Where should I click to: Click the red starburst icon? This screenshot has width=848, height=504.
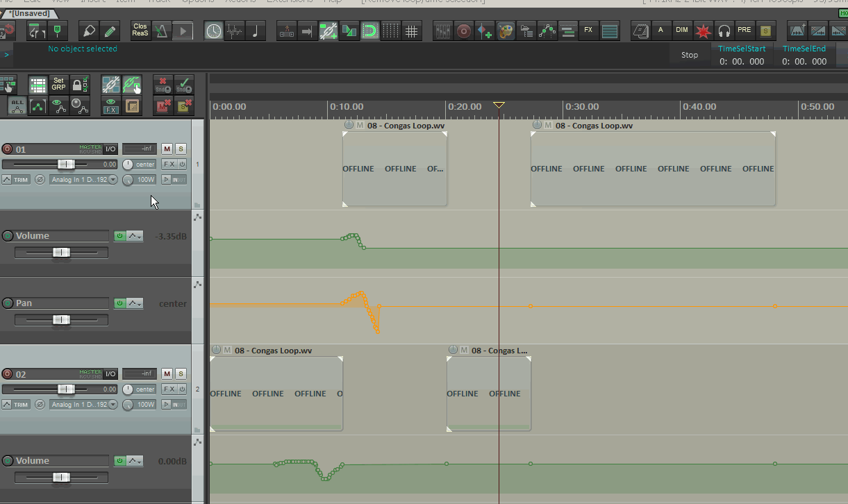(x=703, y=31)
